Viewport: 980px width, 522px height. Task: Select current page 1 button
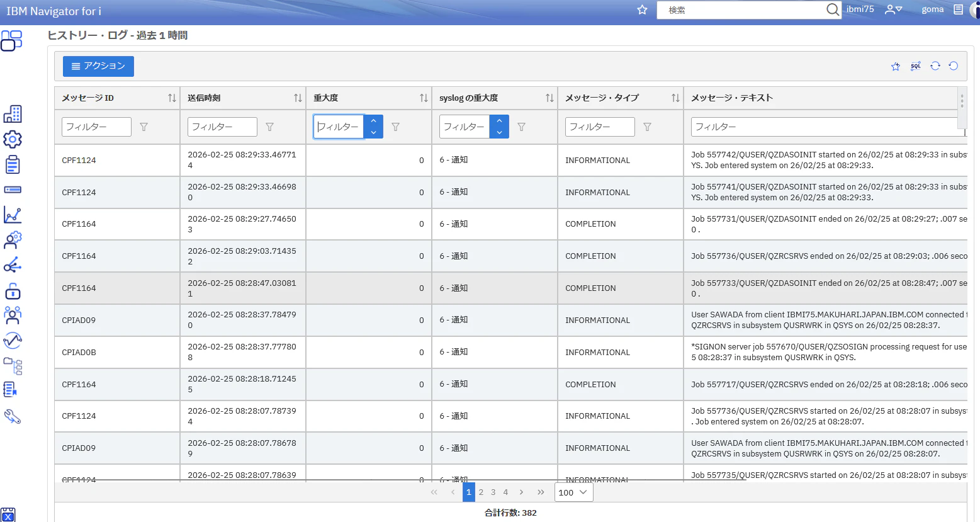click(468, 492)
